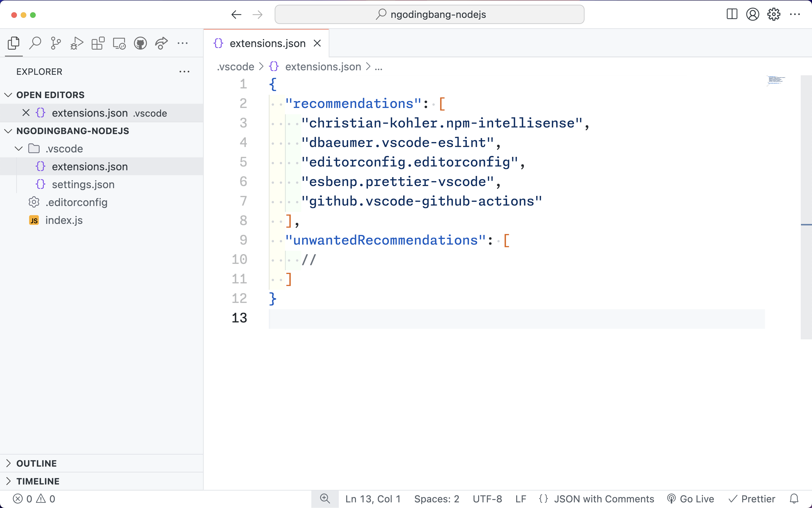Close the extensions.json editor tab
This screenshot has width=812, height=508.
pos(317,43)
